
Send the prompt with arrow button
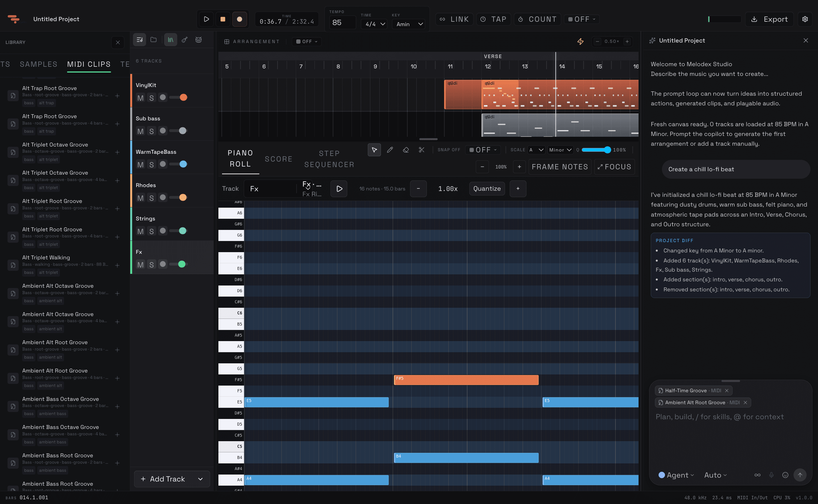(x=800, y=475)
